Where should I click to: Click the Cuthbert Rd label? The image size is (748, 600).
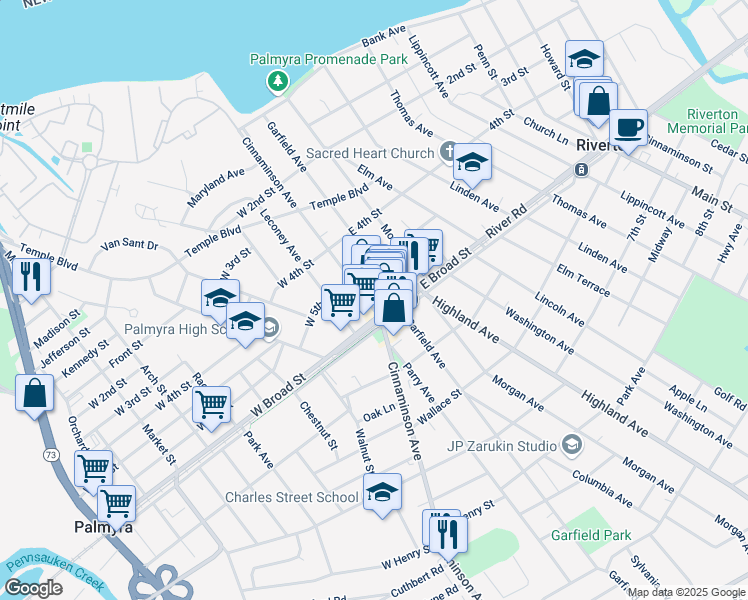(417, 580)
